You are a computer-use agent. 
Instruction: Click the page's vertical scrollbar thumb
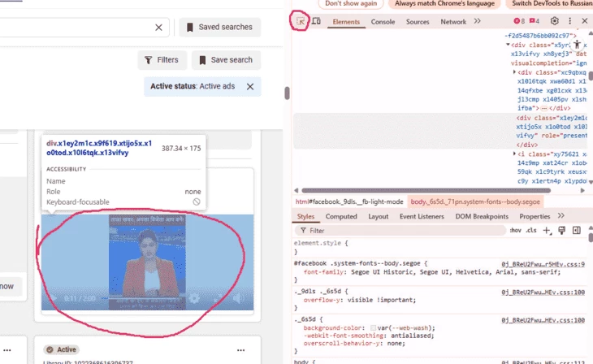click(x=287, y=93)
